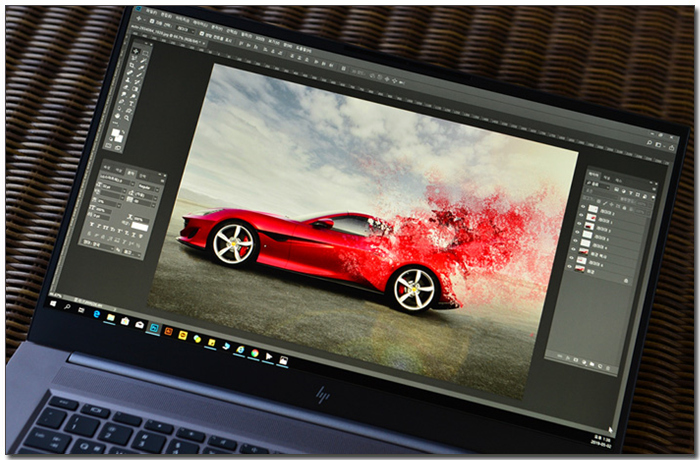Toggle faux bold style in Character panel
This screenshot has width=700, height=460.
(92, 225)
